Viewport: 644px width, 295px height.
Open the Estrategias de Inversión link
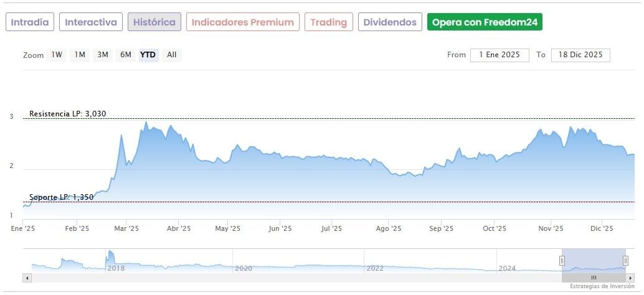pos(602,287)
